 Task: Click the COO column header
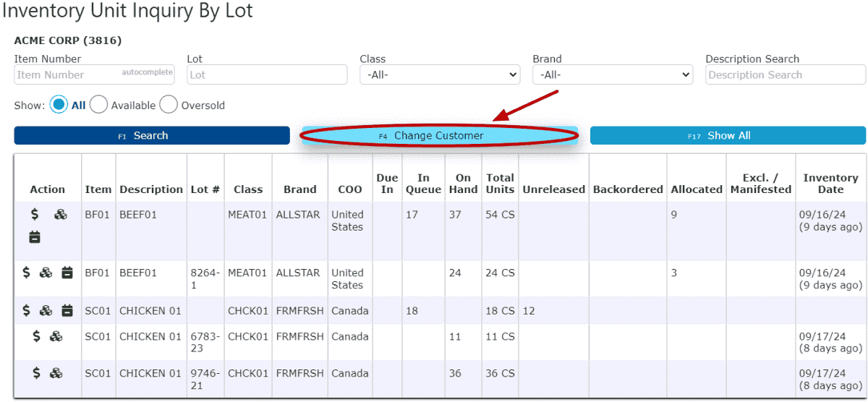(350, 189)
